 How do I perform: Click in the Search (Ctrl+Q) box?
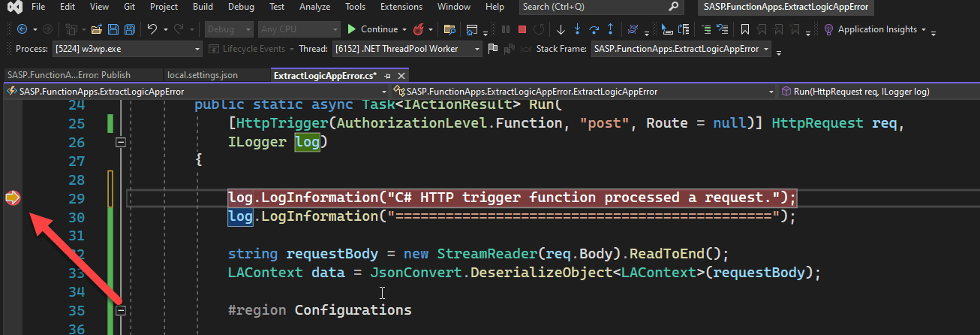pos(593,7)
